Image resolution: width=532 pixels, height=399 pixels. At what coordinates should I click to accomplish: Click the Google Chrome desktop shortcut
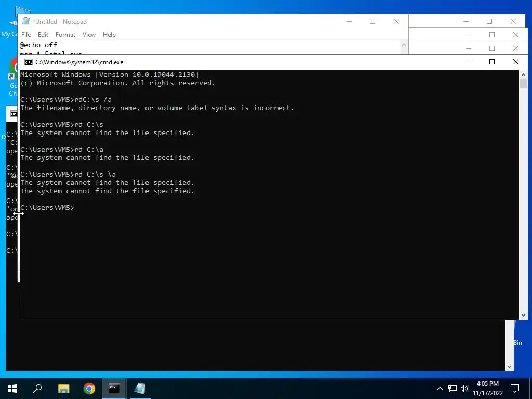(x=13, y=76)
